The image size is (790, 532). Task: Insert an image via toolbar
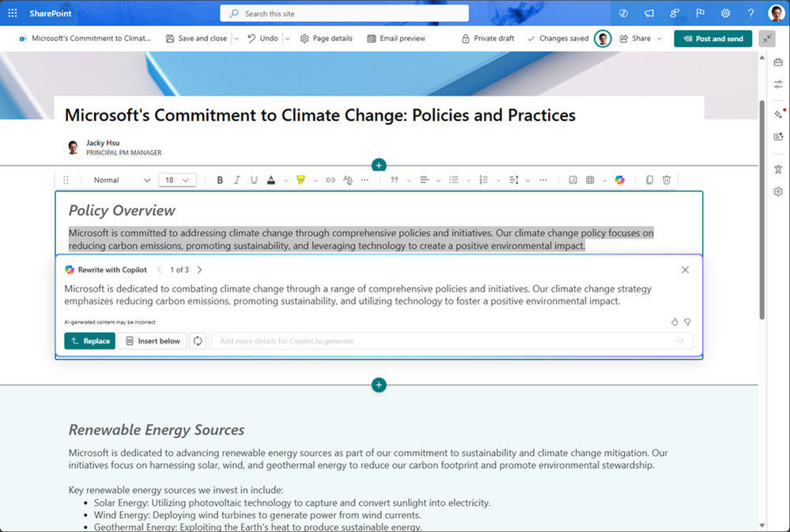[x=573, y=180]
